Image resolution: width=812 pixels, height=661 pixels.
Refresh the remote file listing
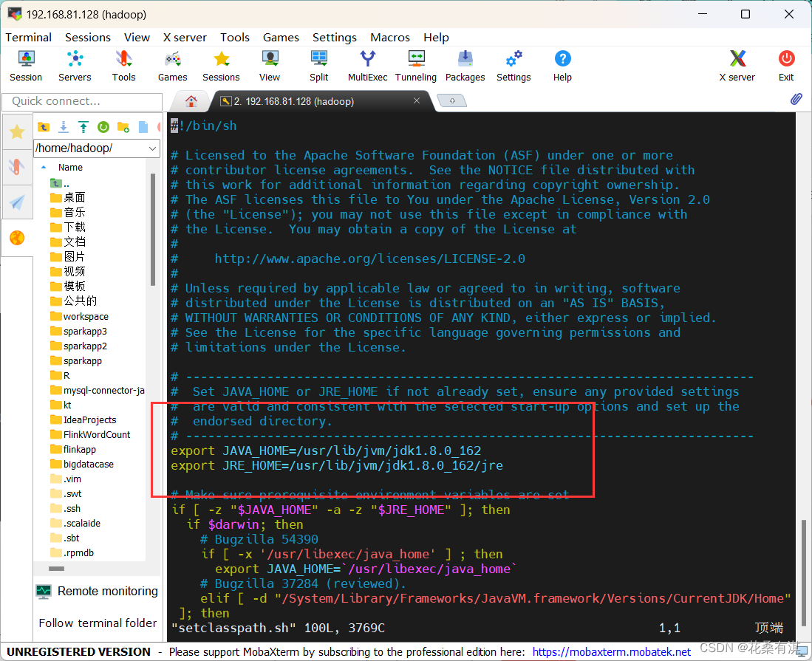point(104,127)
